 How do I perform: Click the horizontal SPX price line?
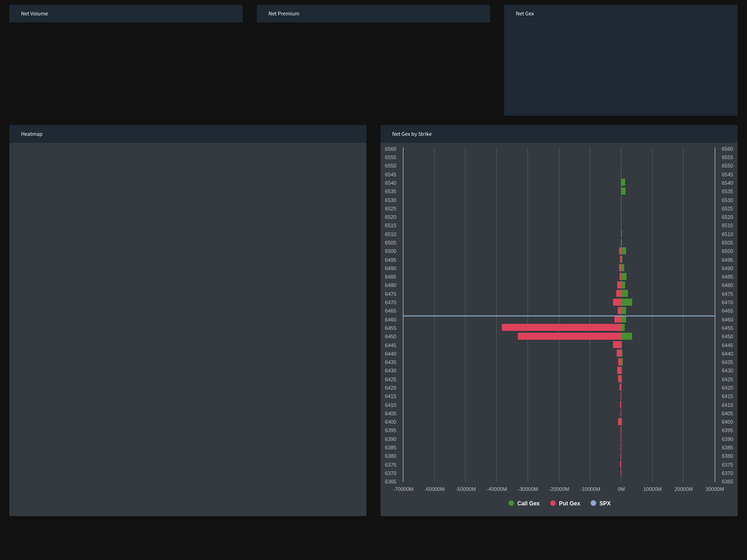(559, 316)
